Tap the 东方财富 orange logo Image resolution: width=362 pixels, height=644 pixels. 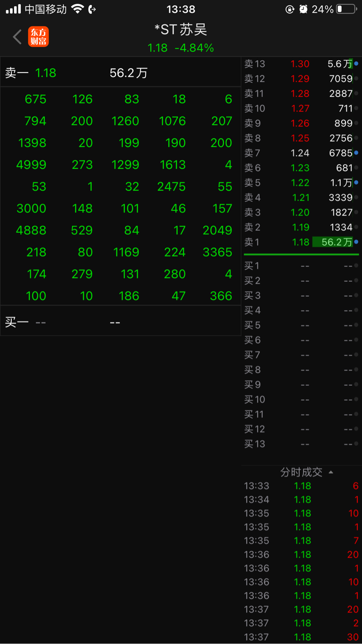(x=38, y=37)
